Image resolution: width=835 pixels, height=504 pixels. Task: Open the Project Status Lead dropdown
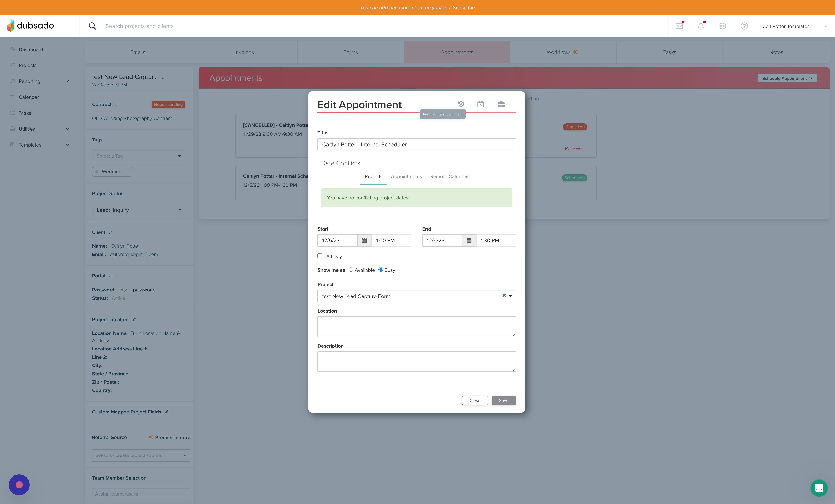(x=139, y=210)
